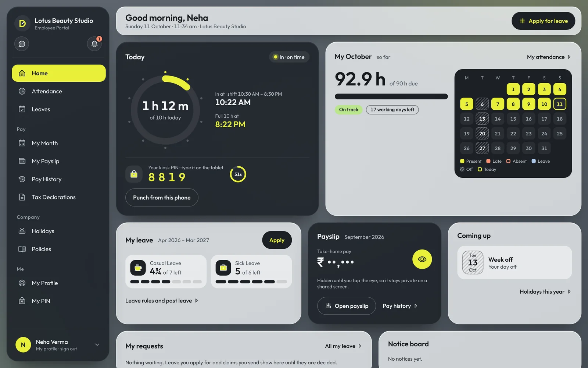Open the Week off Tue 13 card
The image size is (588, 368).
(x=514, y=263)
